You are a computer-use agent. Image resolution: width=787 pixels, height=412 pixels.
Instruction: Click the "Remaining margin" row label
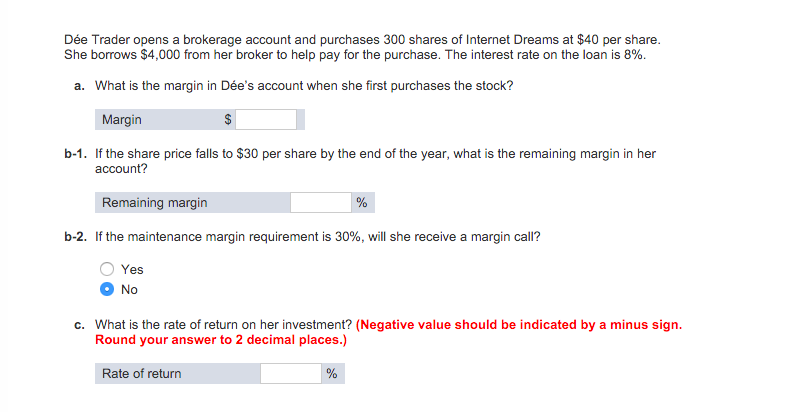point(155,203)
